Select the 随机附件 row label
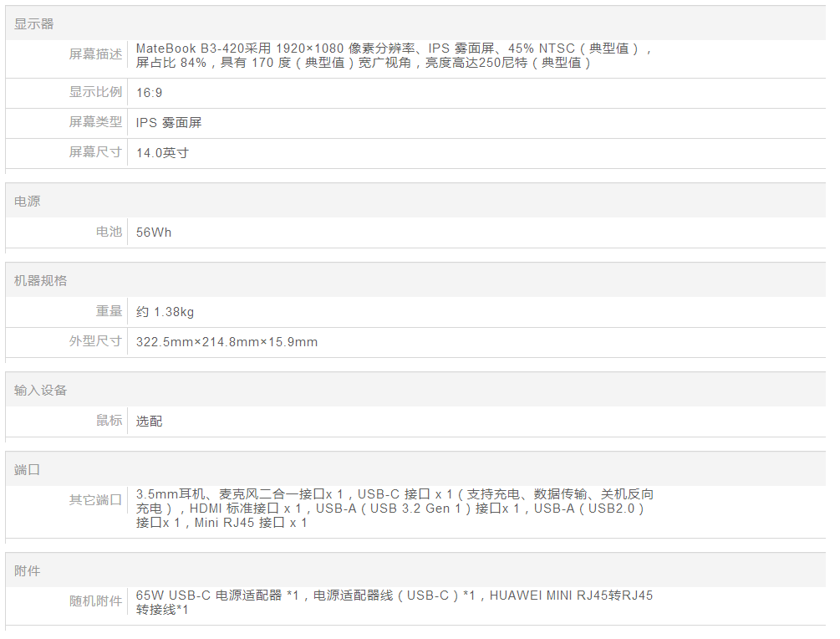 pos(95,601)
